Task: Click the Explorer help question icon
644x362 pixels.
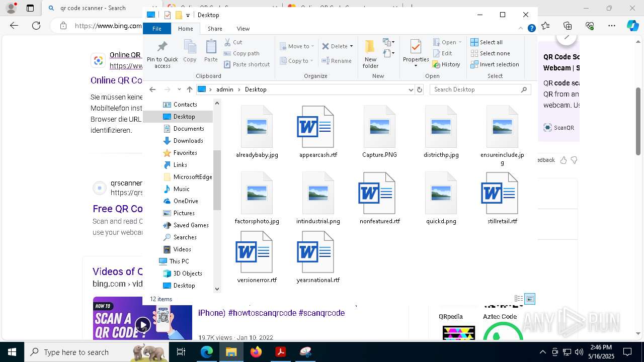Action: click(x=531, y=29)
